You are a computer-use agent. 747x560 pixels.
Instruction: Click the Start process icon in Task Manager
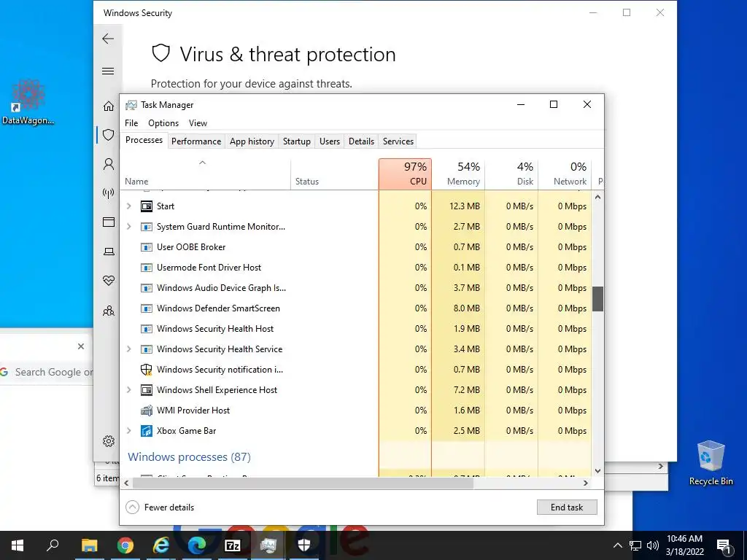pos(146,206)
